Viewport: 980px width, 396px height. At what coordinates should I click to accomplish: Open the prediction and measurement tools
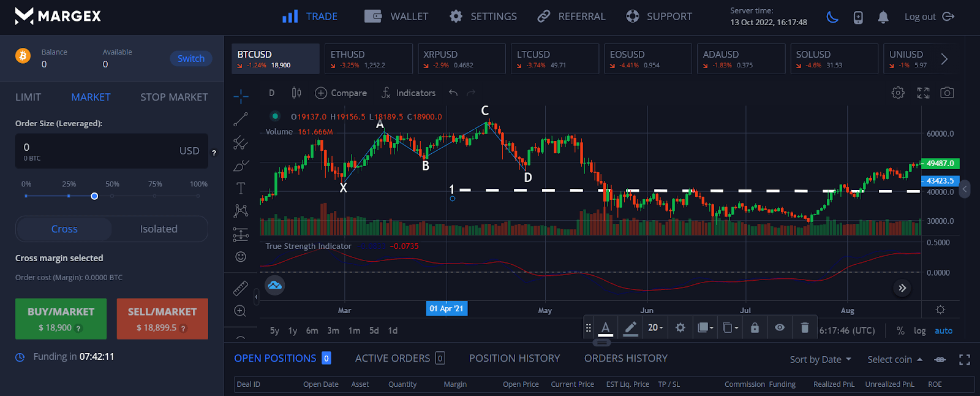(241, 234)
